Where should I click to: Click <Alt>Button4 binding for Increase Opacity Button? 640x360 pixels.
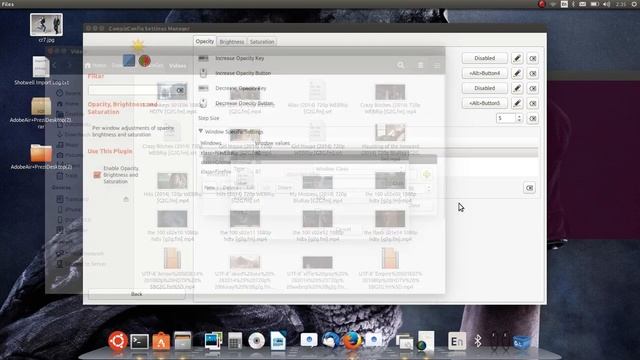click(x=484, y=73)
